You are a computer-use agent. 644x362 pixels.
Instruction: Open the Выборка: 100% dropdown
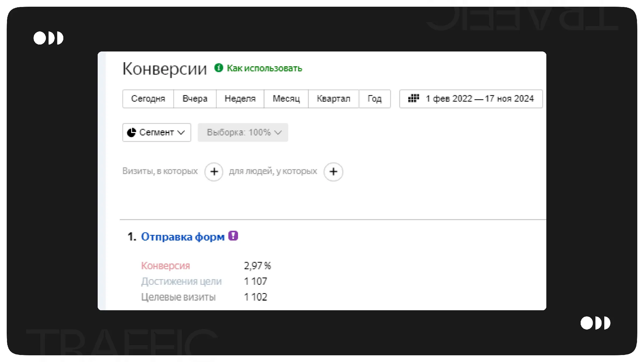[x=239, y=132]
